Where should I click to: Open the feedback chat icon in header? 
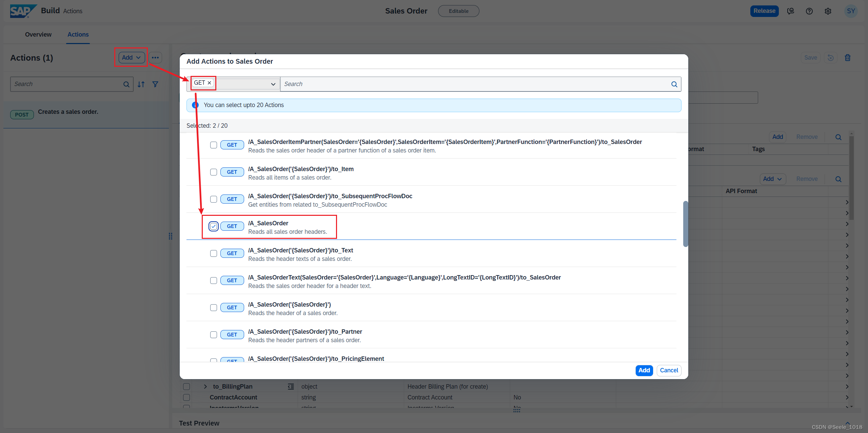[791, 11]
